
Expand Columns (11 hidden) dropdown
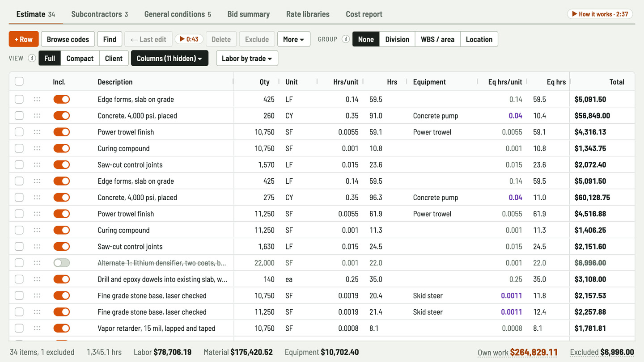[x=169, y=58]
